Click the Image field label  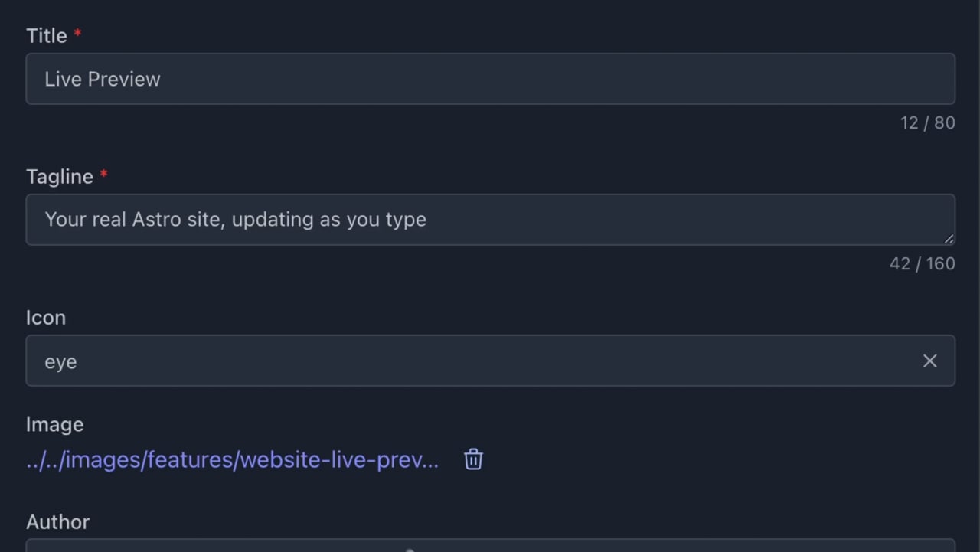point(55,425)
